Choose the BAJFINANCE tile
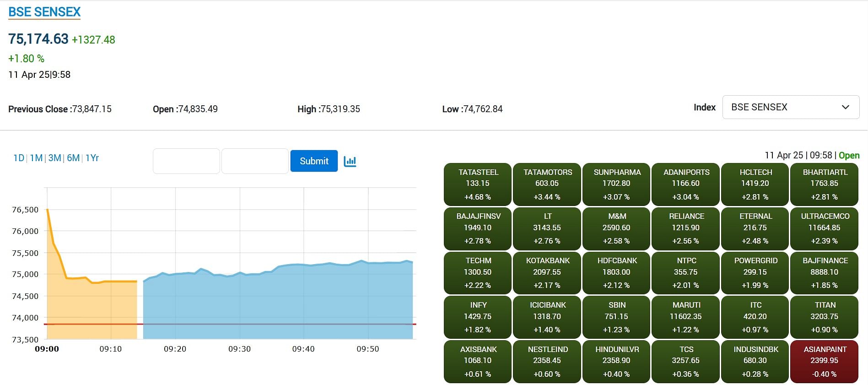Screen dimensions: 868x385 click(825, 273)
